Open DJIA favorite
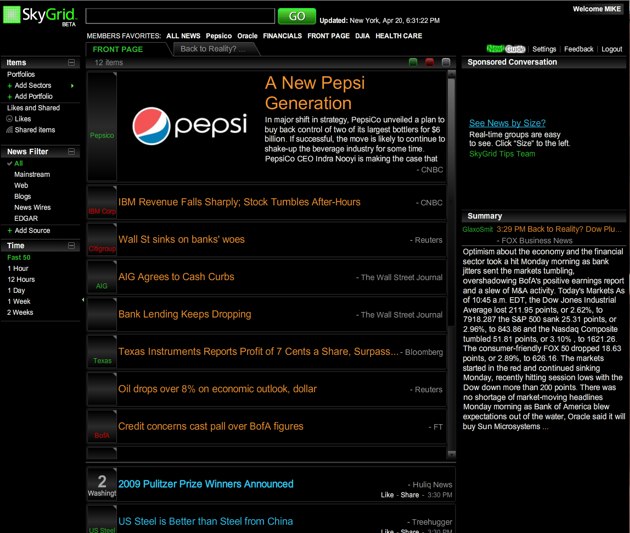 (x=362, y=36)
